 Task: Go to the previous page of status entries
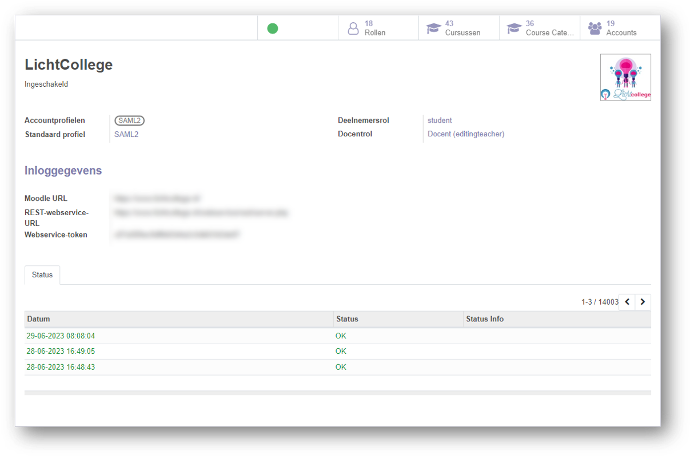[627, 301]
